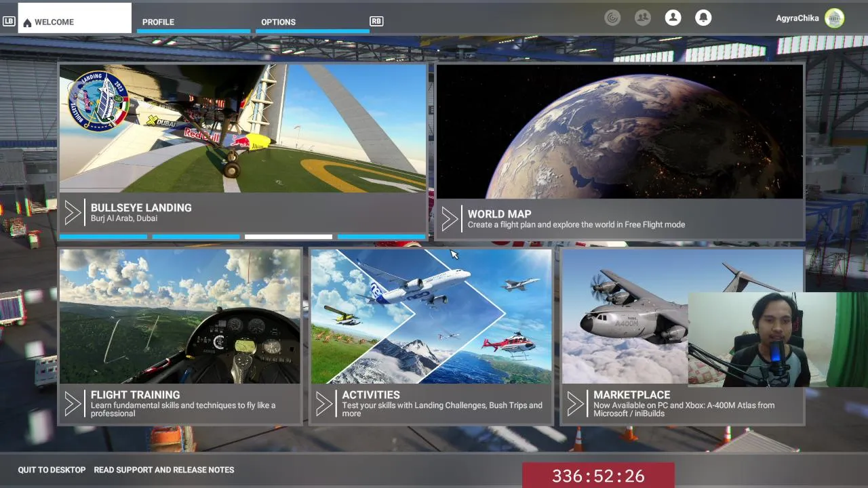Click the RB bumper navigation icon
This screenshot has height=488, width=868.
point(376,22)
